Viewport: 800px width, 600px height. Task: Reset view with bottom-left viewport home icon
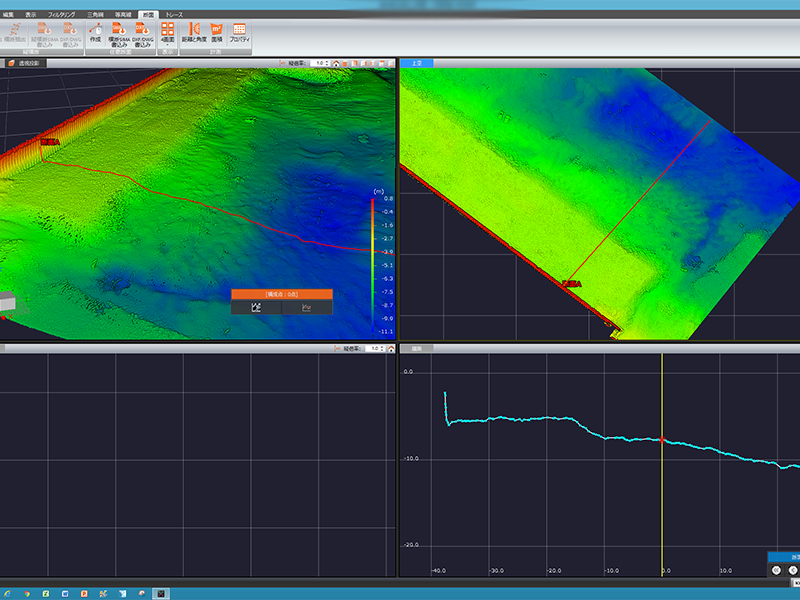click(391, 348)
